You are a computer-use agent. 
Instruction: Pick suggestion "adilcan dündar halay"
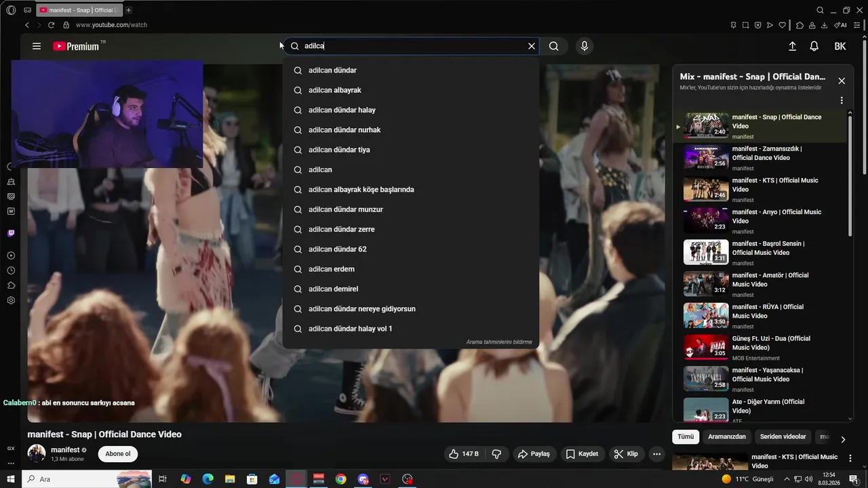(x=411, y=110)
